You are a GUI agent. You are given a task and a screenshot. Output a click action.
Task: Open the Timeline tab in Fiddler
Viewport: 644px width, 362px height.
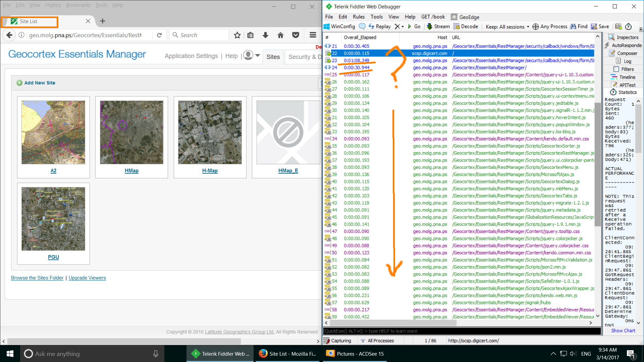(x=623, y=77)
